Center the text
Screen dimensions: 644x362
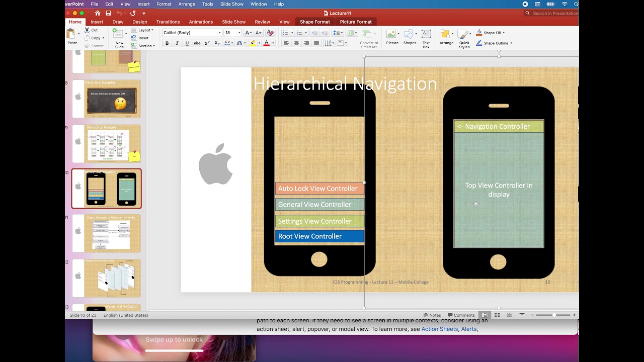coord(296,43)
